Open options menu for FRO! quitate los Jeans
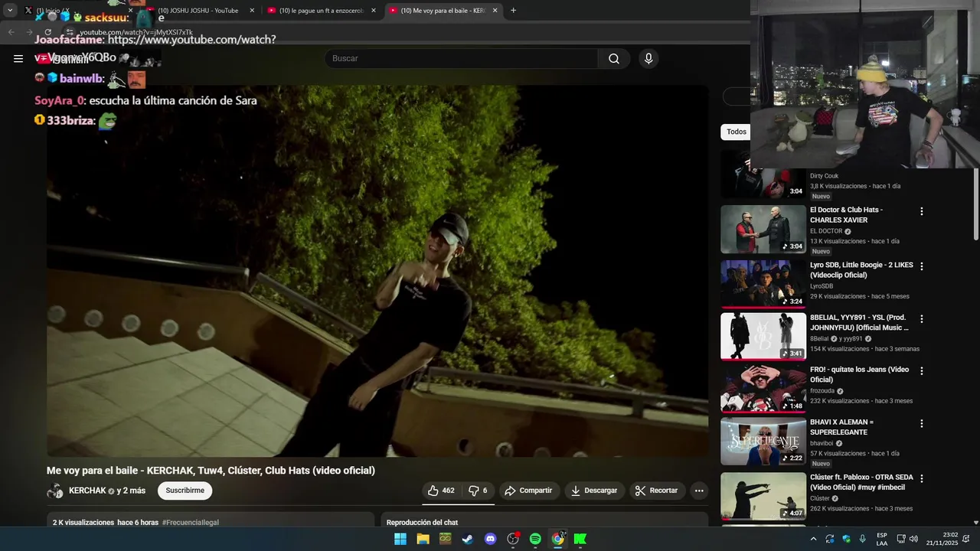Viewport: 980px width, 551px height. [922, 370]
